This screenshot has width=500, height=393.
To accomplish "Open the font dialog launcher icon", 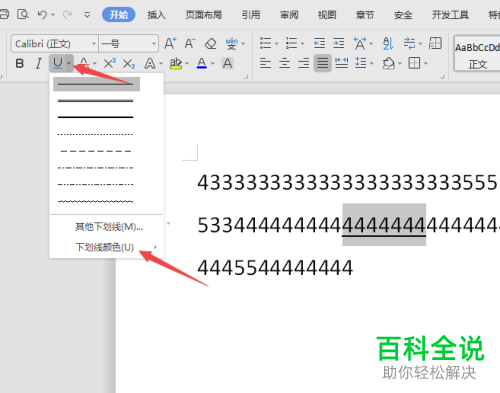I will click(246, 77).
